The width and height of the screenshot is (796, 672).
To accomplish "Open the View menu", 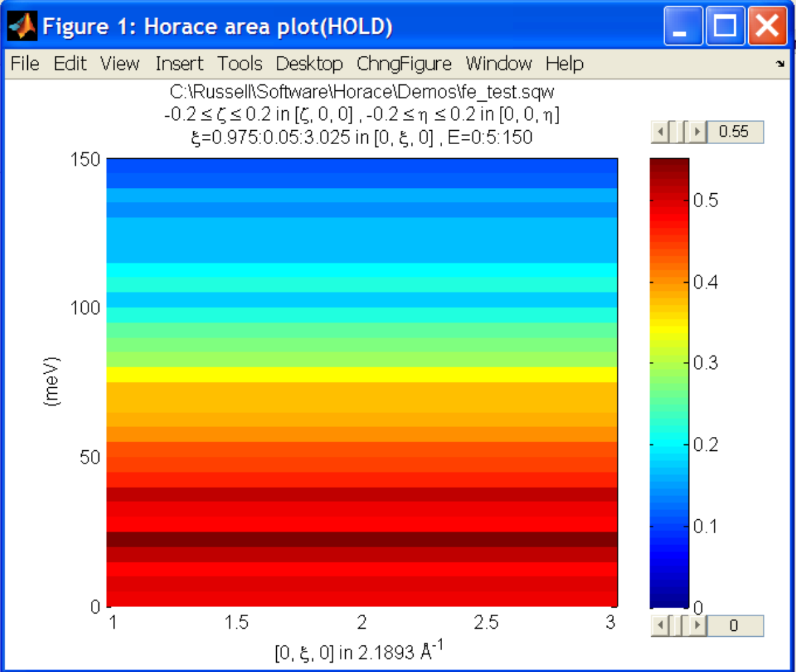I will click(x=119, y=64).
